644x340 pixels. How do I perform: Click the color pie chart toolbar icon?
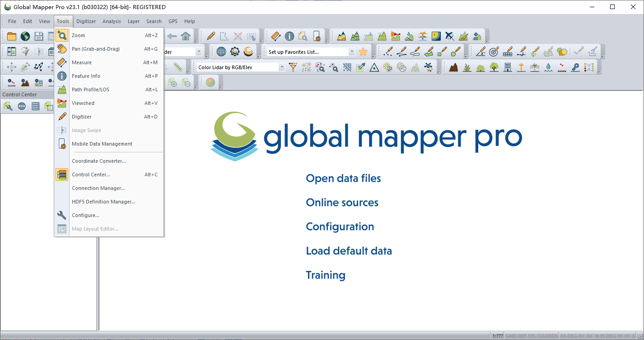click(x=210, y=82)
